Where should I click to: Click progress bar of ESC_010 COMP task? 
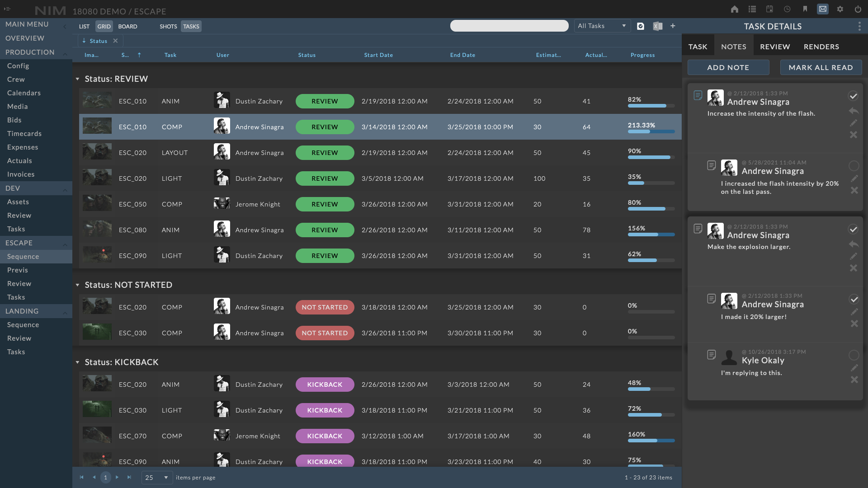tap(651, 131)
